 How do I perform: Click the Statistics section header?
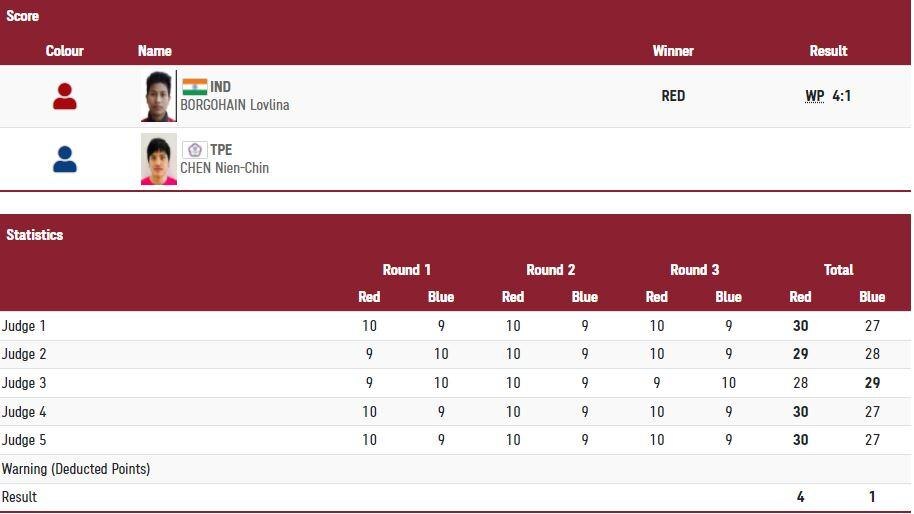(35, 235)
